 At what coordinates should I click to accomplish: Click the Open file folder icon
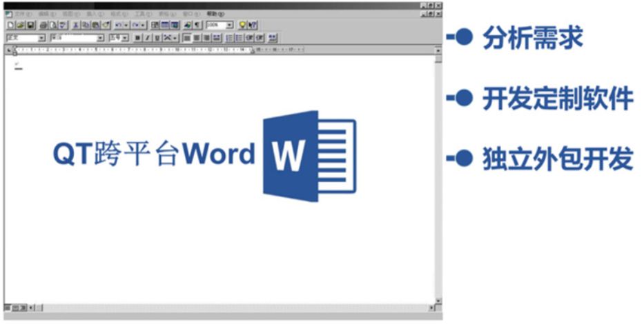pos(21,25)
